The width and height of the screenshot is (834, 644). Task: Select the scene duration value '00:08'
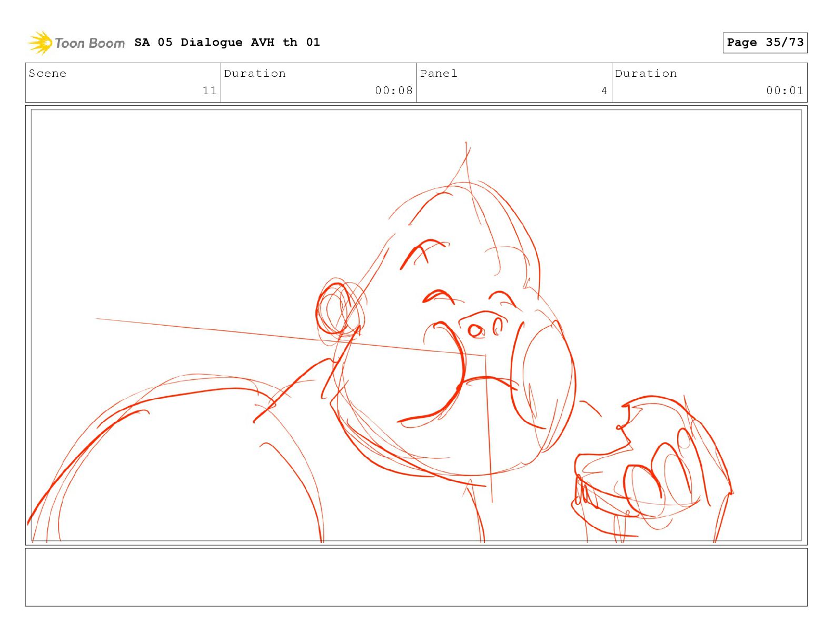click(x=393, y=90)
